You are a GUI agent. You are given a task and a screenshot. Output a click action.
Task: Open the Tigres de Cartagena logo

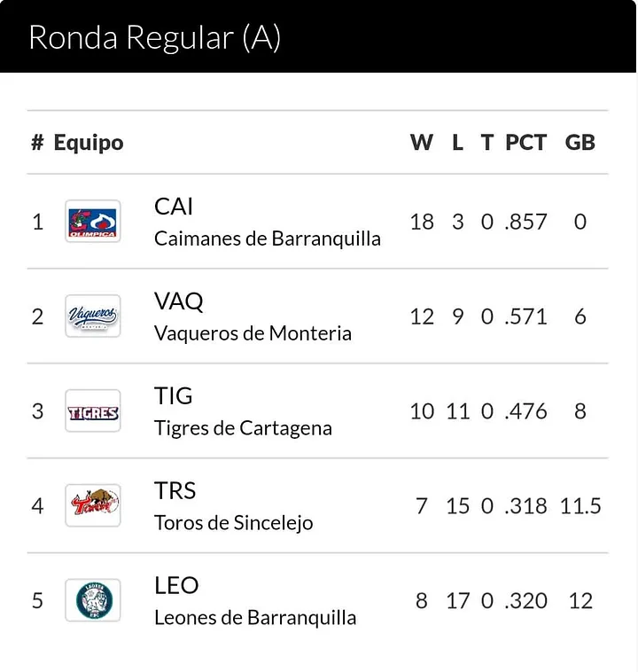pyautogui.click(x=92, y=411)
